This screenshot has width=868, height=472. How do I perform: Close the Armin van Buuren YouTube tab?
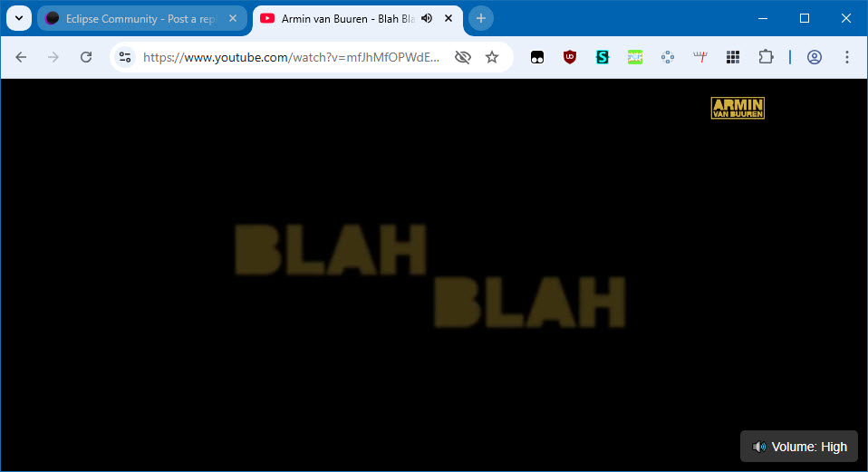(x=448, y=18)
